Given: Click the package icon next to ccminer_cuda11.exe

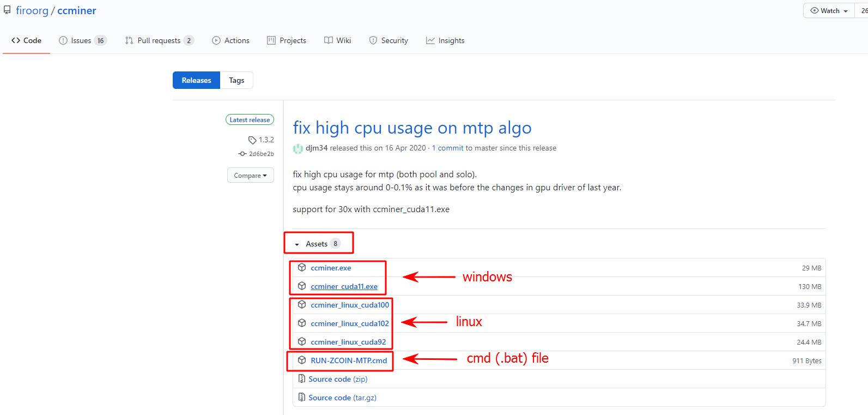Looking at the screenshot, I should click(x=302, y=286).
